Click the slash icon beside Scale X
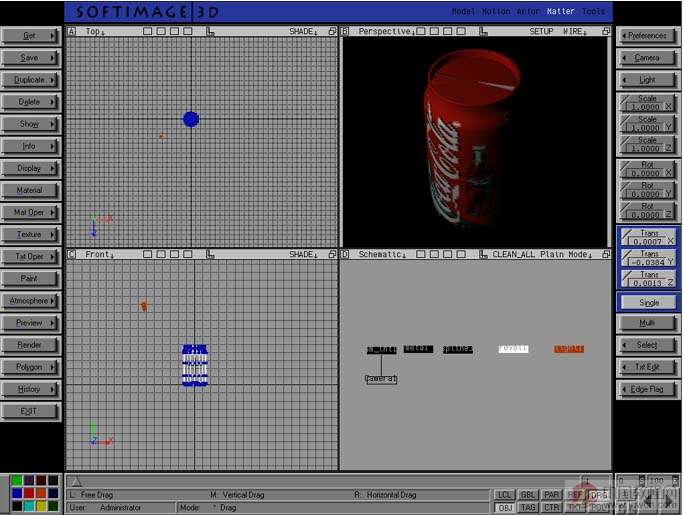 pos(625,101)
